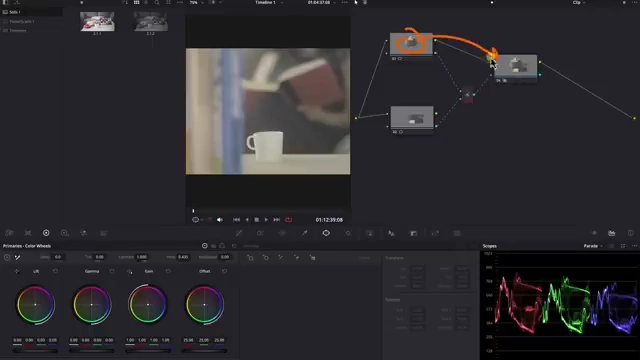Search the gallery stills

click(x=157, y=2)
